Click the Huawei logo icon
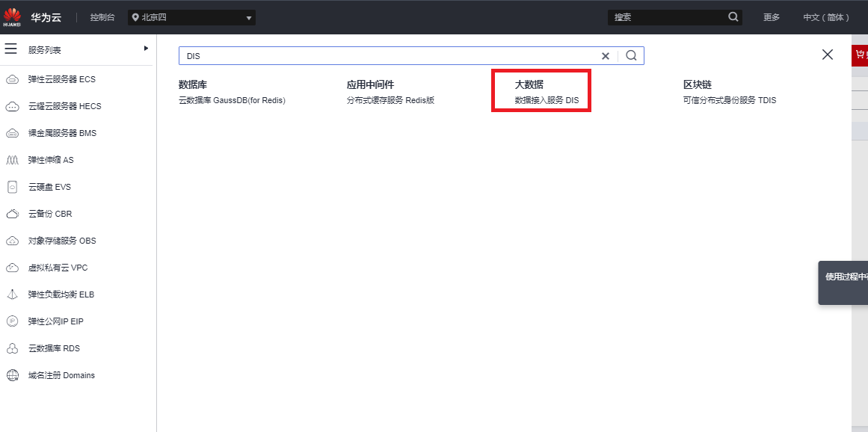This screenshot has height=432, width=868. click(12, 17)
